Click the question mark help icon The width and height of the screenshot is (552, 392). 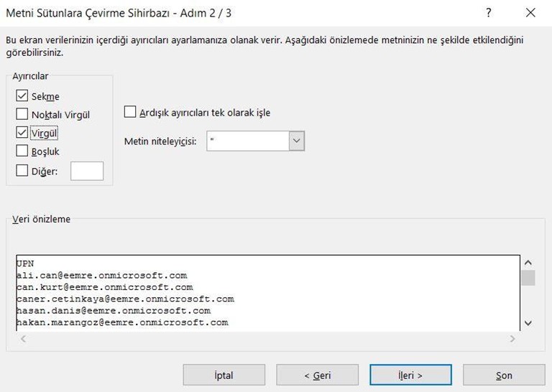coord(489,13)
